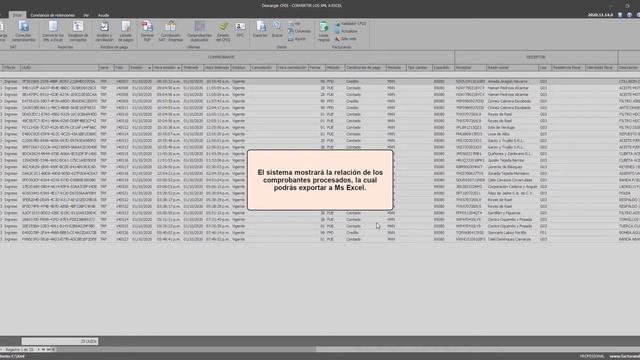
Task: Click Actualizar in Facturación group
Action: (x=346, y=31)
